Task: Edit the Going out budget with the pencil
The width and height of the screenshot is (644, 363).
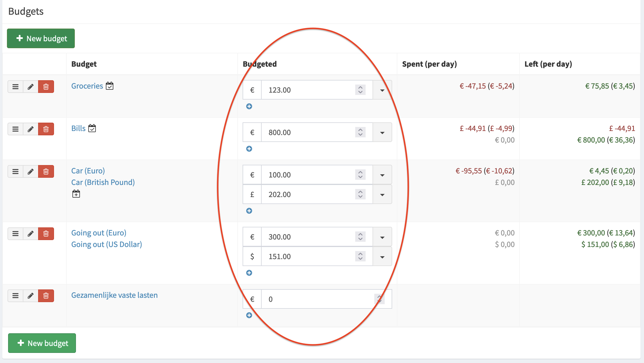Action: point(31,233)
